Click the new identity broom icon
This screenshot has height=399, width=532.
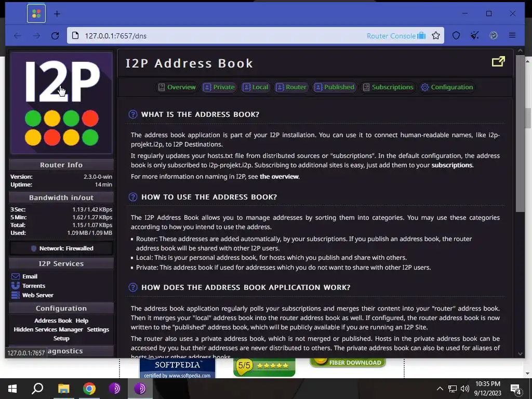(x=475, y=36)
